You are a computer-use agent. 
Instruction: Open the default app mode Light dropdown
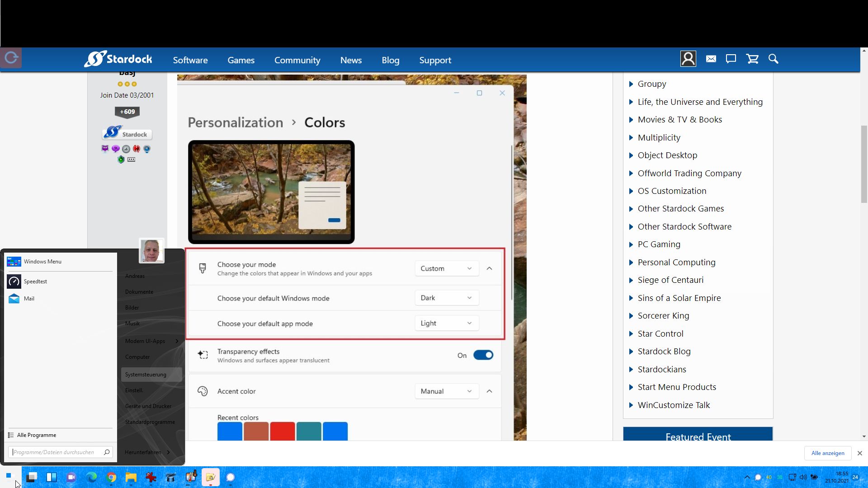[x=446, y=323]
